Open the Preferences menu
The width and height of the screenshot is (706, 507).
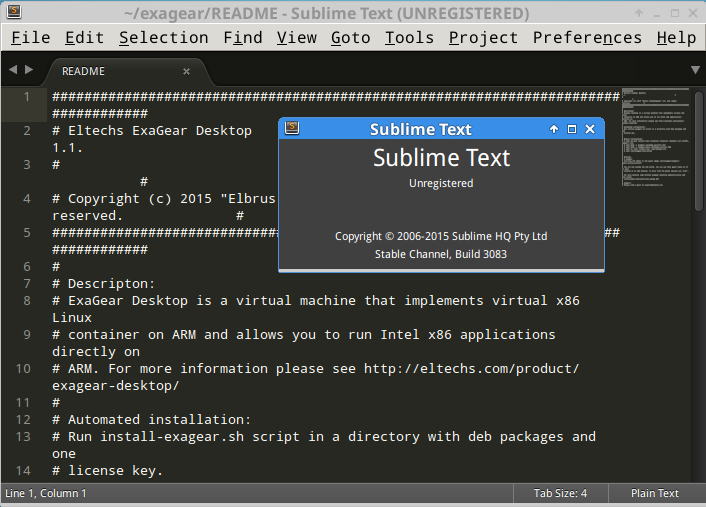(x=588, y=37)
